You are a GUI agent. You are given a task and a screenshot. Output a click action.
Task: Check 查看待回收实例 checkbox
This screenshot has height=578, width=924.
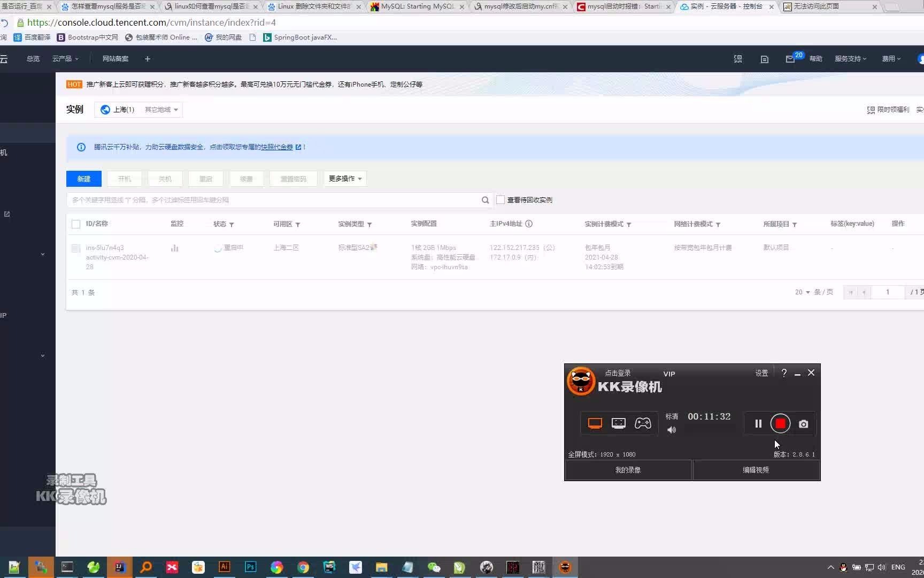[x=500, y=200]
